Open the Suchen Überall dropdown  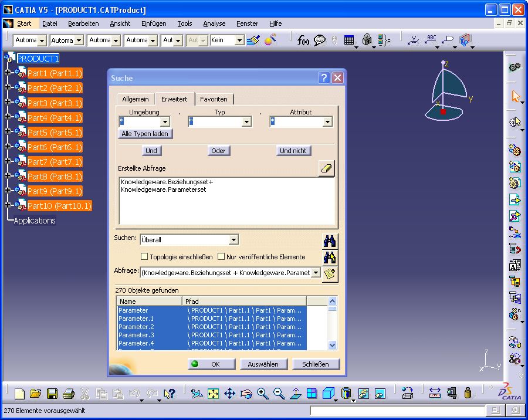[x=233, y=240]
